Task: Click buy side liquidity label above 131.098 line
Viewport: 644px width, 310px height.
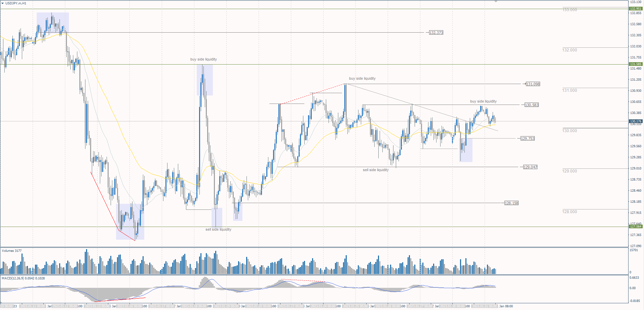Action: coord(362,78)
